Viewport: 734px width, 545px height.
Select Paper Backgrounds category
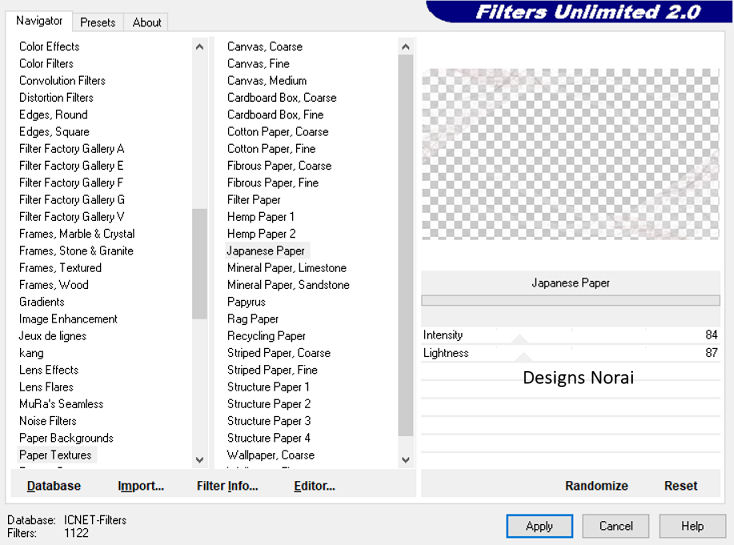coord(66,438)
